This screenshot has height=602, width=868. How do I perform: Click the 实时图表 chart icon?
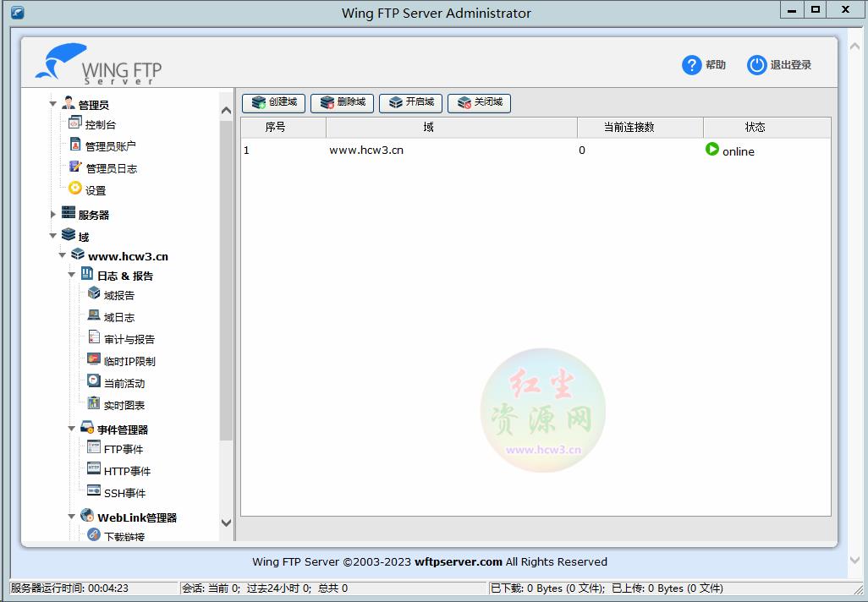click(x=94, y=402)
